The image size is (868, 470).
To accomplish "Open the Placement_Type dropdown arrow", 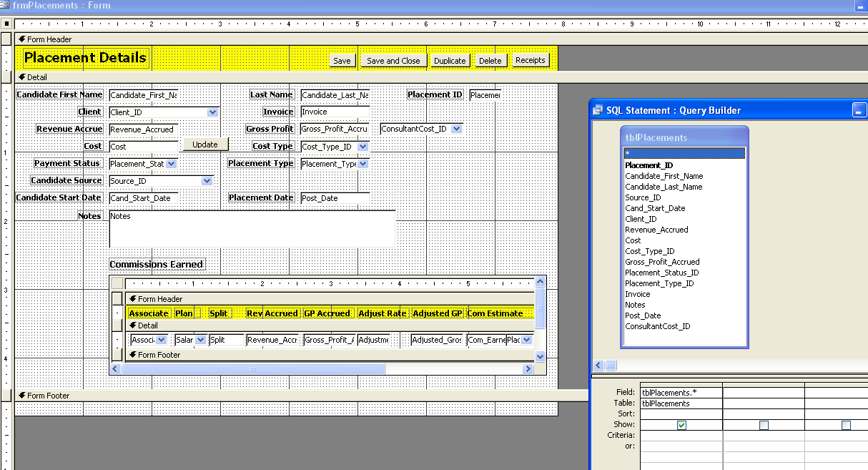I will coord(363,163).
